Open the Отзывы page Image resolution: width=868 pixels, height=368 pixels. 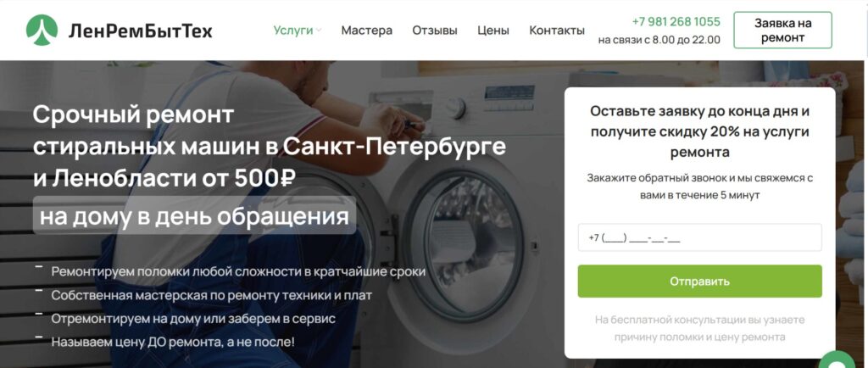tap(435, 31)
